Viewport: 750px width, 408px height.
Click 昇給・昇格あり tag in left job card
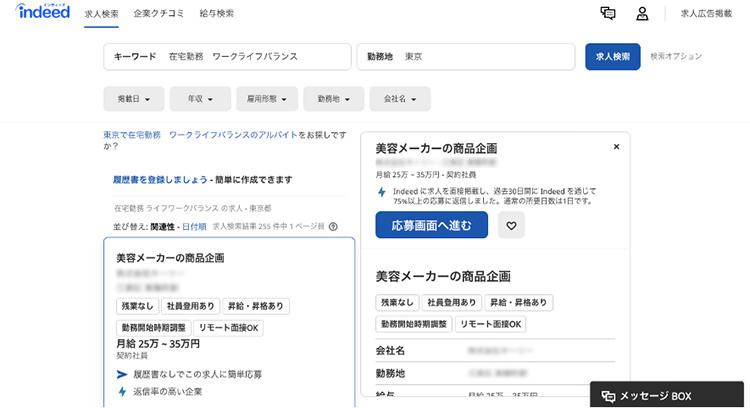pos(256,306)
